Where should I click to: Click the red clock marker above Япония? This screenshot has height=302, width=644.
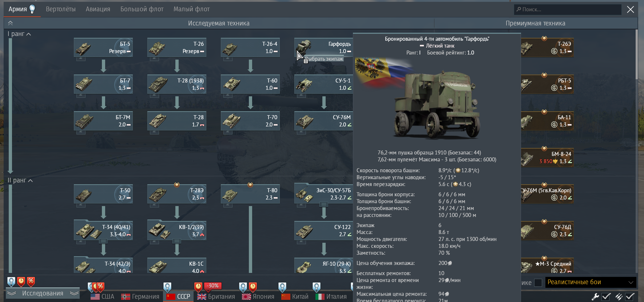[253, 287]
